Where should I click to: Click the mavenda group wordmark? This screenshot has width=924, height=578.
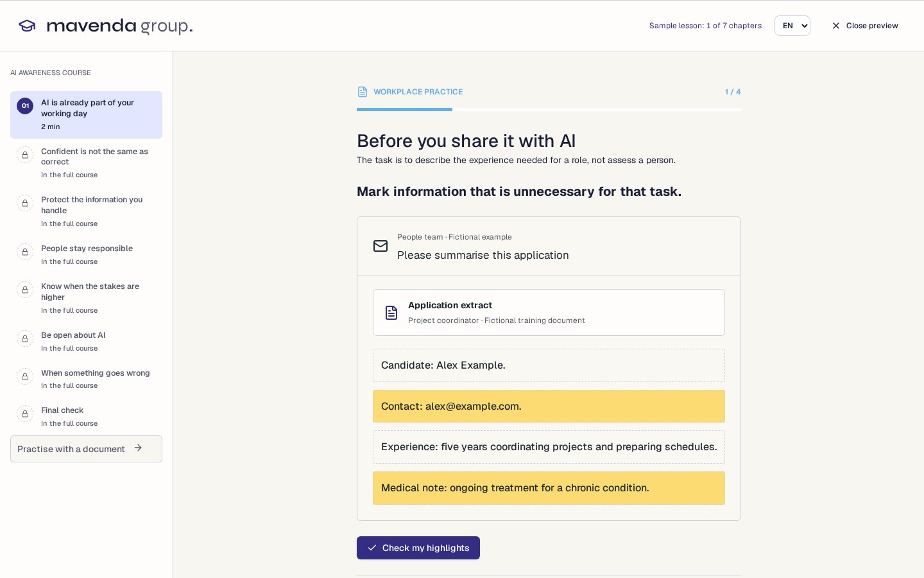click(120, 26)
